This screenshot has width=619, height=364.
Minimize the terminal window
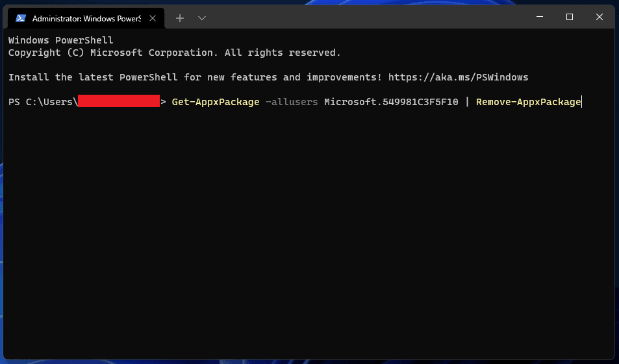point(540,18)
